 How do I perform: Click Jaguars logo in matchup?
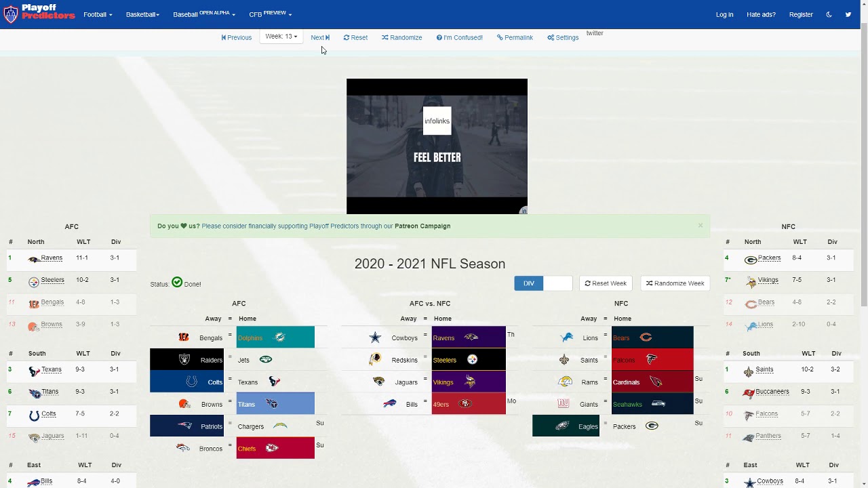[379, 382]
